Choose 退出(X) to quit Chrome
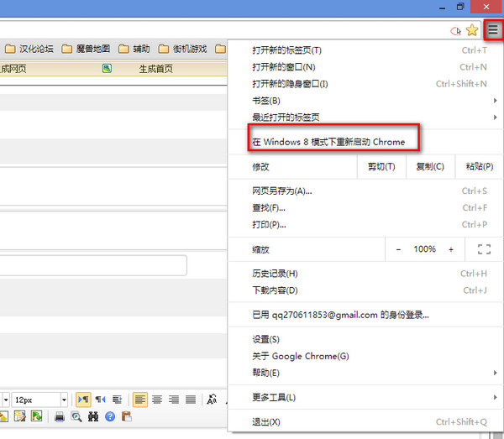Image resolution: width=504 pixels, height=439 pixels. coord(365,421)
